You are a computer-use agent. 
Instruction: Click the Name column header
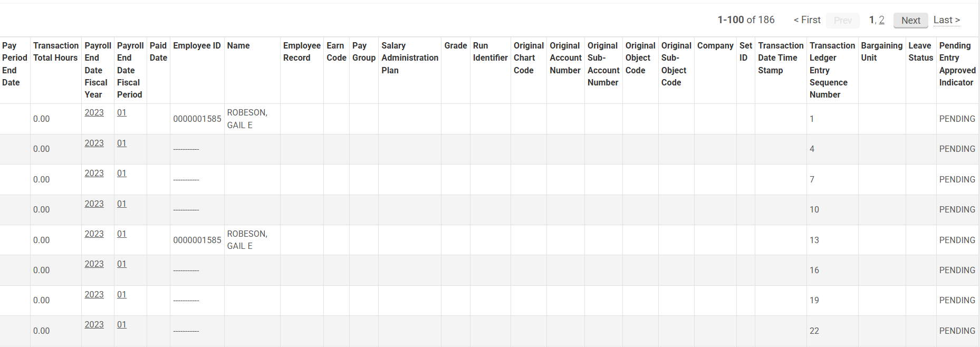click(238, 46)
